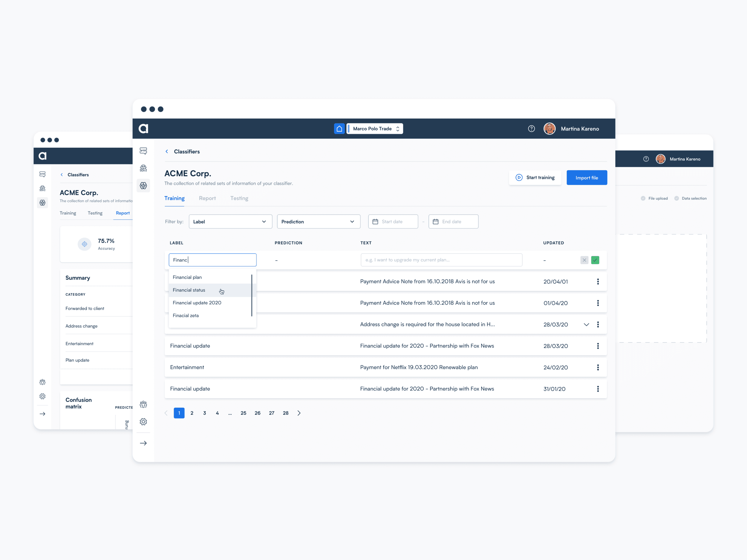Expand front sidebar with arrow icon
747x560 pixels.
click(143, 443)
